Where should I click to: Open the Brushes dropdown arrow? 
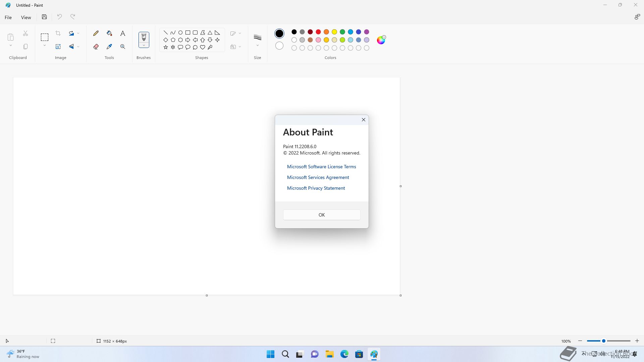[x=144, y=45]
